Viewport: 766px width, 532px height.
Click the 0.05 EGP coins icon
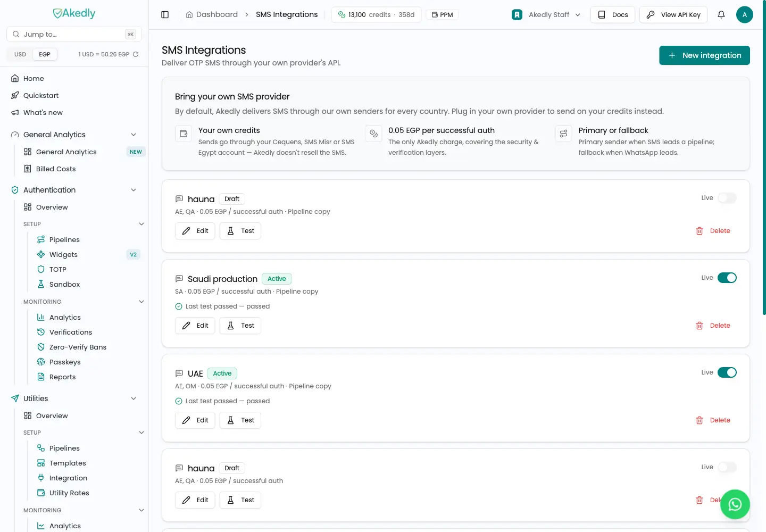373,134
